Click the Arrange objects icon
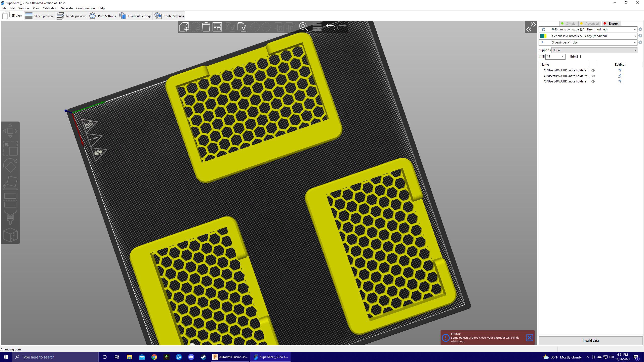The width and height of the screenshot is (644, 362). click(x=217, y=27)
